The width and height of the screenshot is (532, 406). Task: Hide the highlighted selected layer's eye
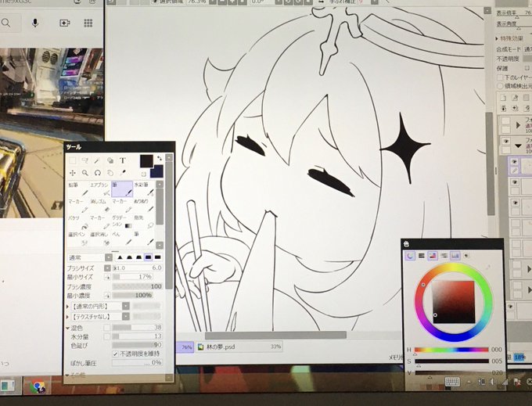(x=515, y=162)
